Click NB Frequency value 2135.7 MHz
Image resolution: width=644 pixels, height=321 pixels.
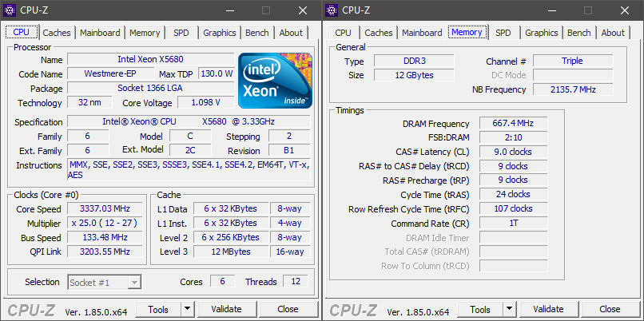click(573, 89)
